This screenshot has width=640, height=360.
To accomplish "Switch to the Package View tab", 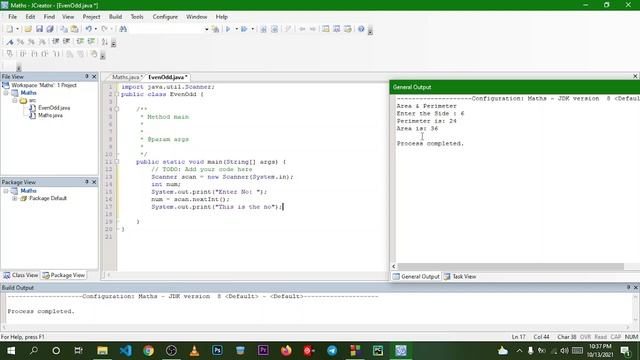I will coord(64,276).
